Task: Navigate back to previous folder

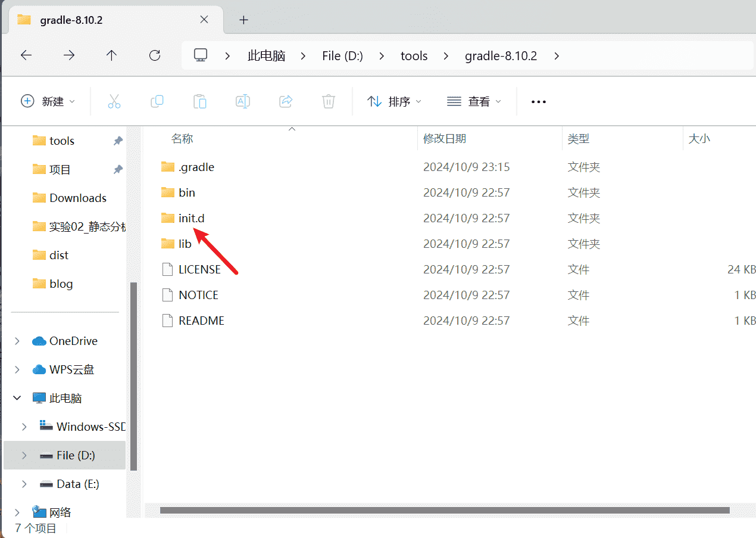Action: click(26, 55)
